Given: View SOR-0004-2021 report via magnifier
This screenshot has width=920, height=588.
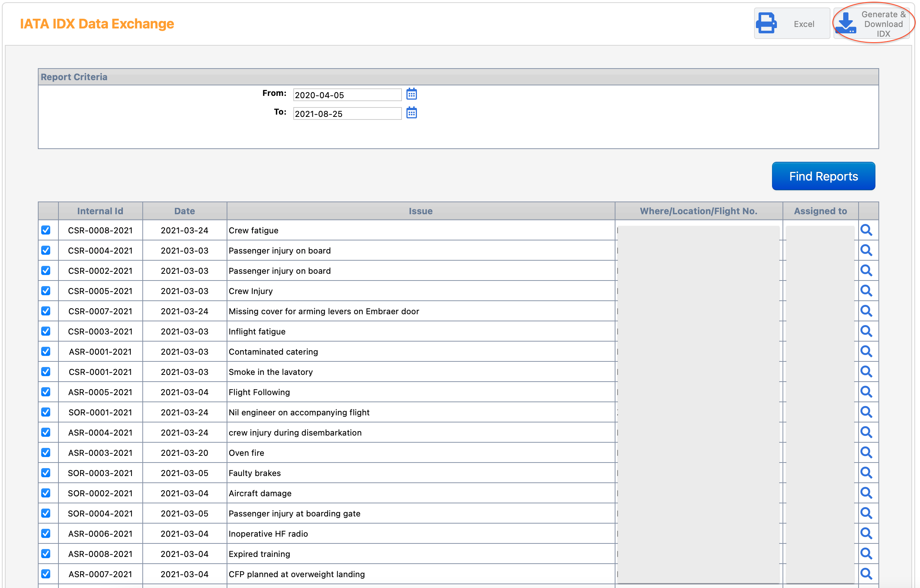Looking at the screenshot, I should (x=866, y=513).
